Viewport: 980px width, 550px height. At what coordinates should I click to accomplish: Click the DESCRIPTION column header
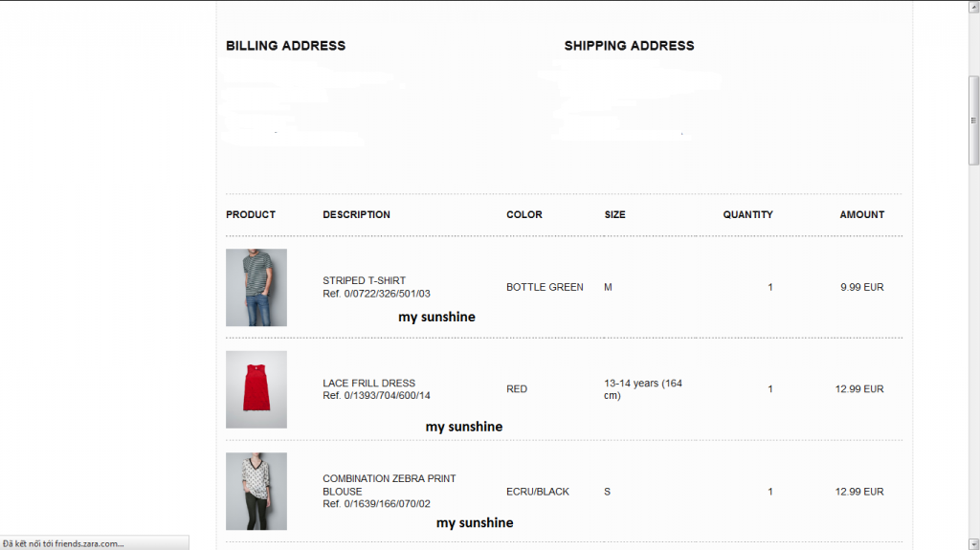tap(357, 215)
